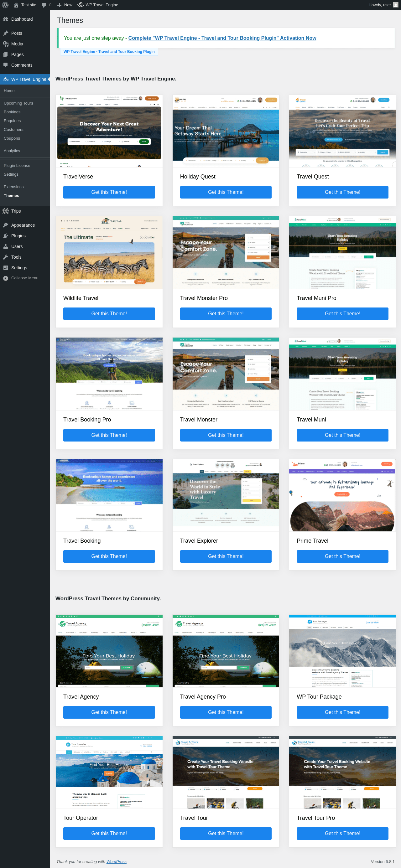Click the Howdy, user account menu
The image size is (401, 868).
[x=383, y=5]
